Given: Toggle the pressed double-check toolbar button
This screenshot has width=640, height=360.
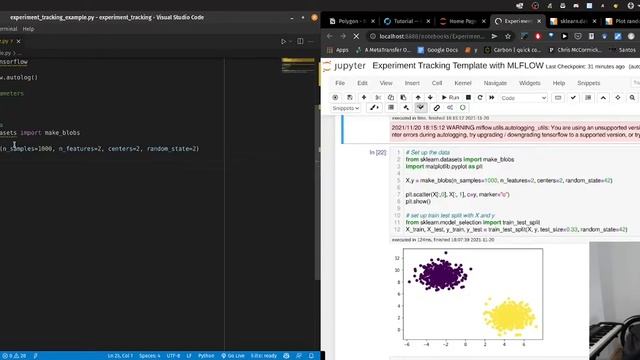Looking at the screenshot, I should coord(421,108).
